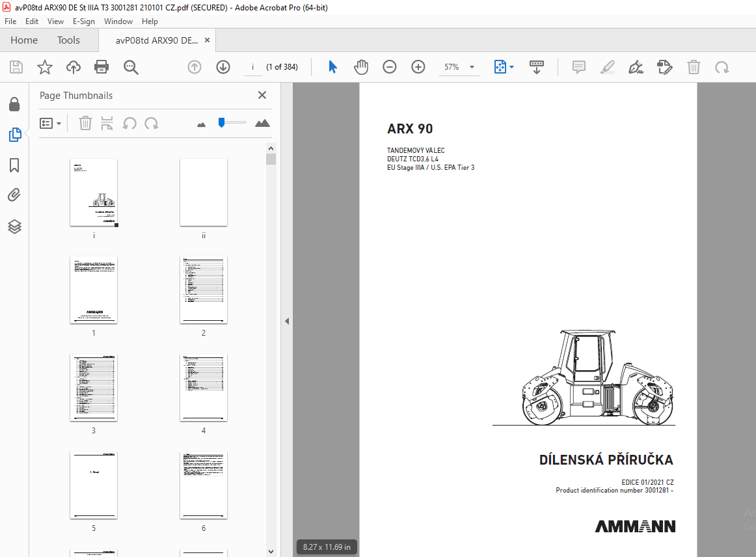Close the Page Thumbnails panel

click(x=262, y=95)
